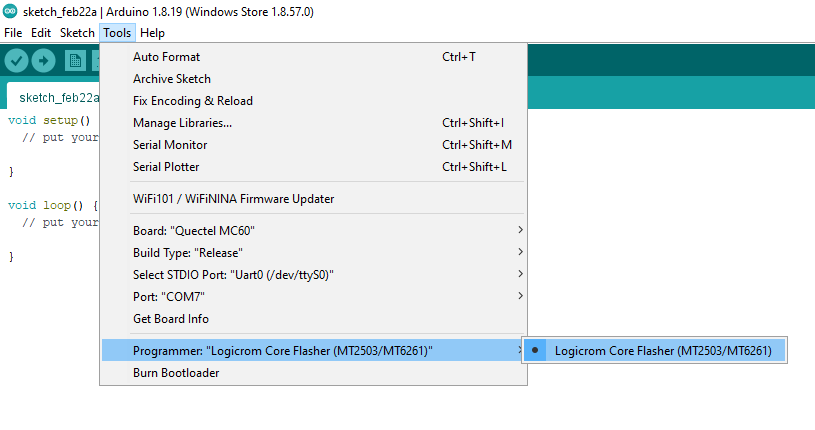Click Burn Bootloader entry
815x430 pixels.
[x=314, y=372]
